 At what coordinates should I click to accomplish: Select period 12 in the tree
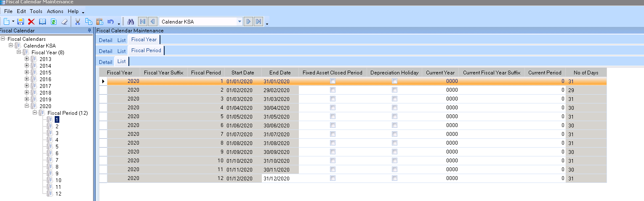pos(59,194)
